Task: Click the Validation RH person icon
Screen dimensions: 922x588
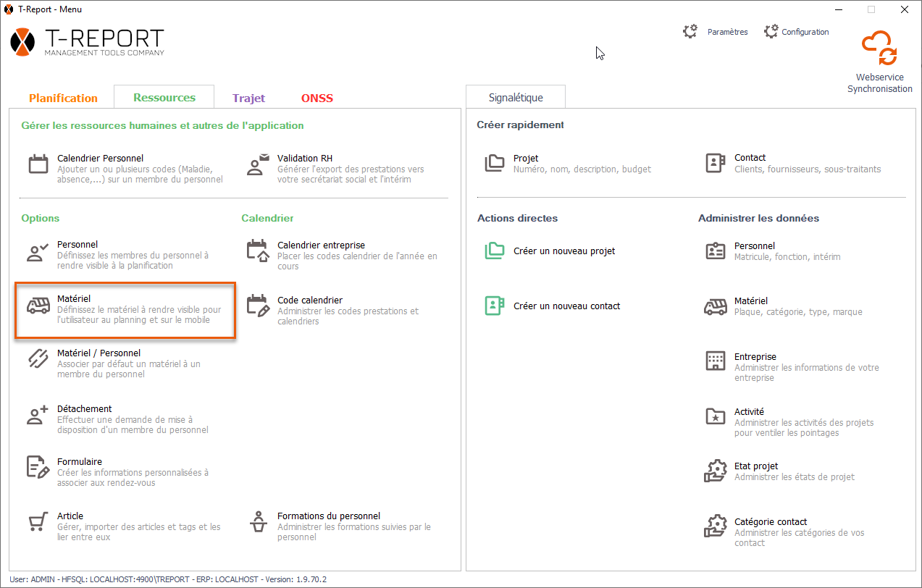Action: pyautogui.click(x=258, y=164)
